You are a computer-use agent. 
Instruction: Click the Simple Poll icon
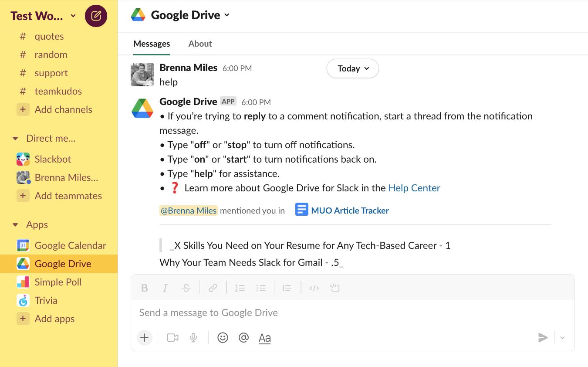point(23,282)
